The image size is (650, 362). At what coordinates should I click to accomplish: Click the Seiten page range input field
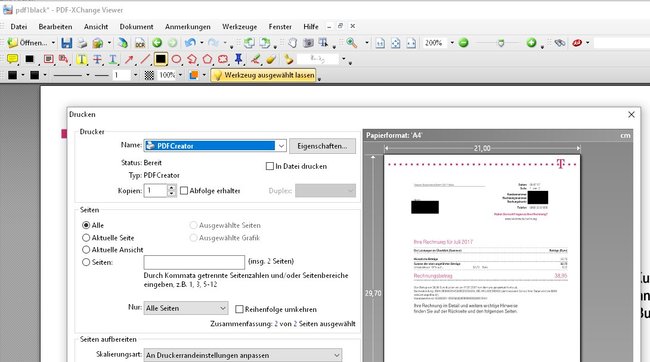[x=194, y=262]
